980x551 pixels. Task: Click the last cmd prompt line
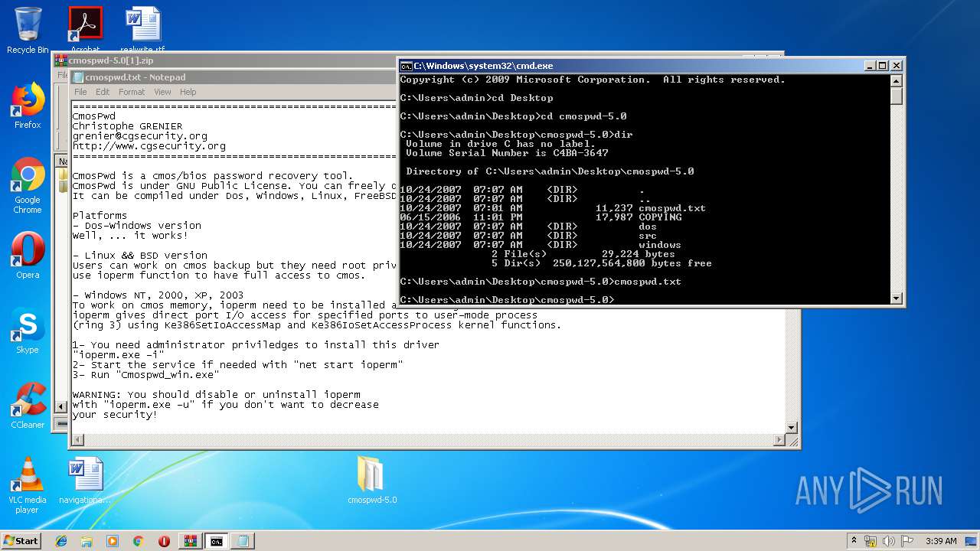(x=507, y=300)
